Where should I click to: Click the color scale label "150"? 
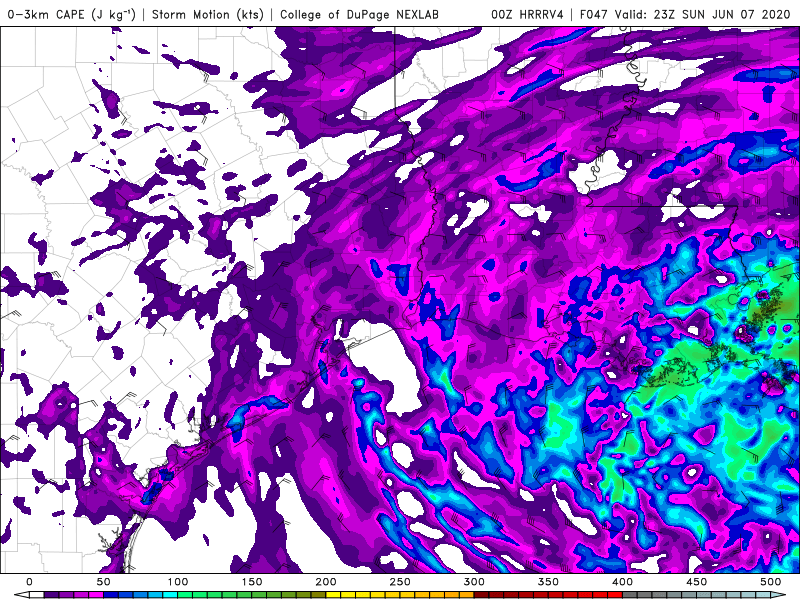[252, 582]
